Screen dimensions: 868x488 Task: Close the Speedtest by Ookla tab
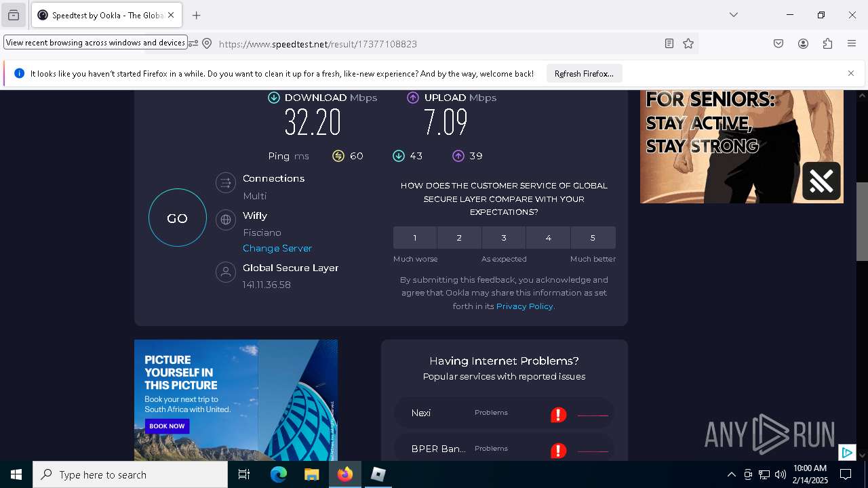[171, 15]
